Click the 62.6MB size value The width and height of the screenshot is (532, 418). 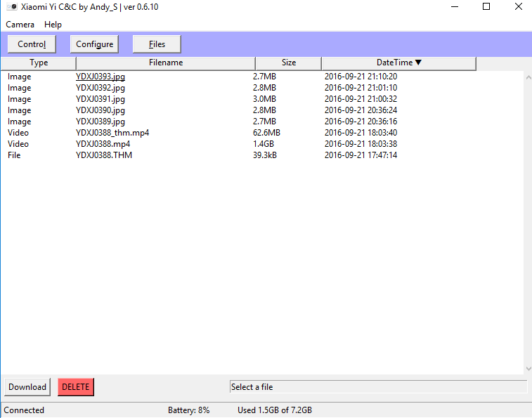click(266, 133)
